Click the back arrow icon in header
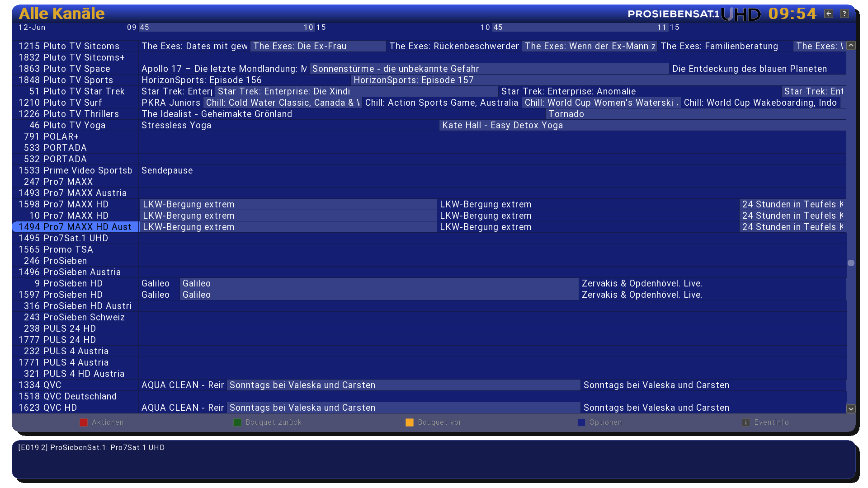Image resolution: width=868 pixels, height=488 pixels. click(829, 14)
